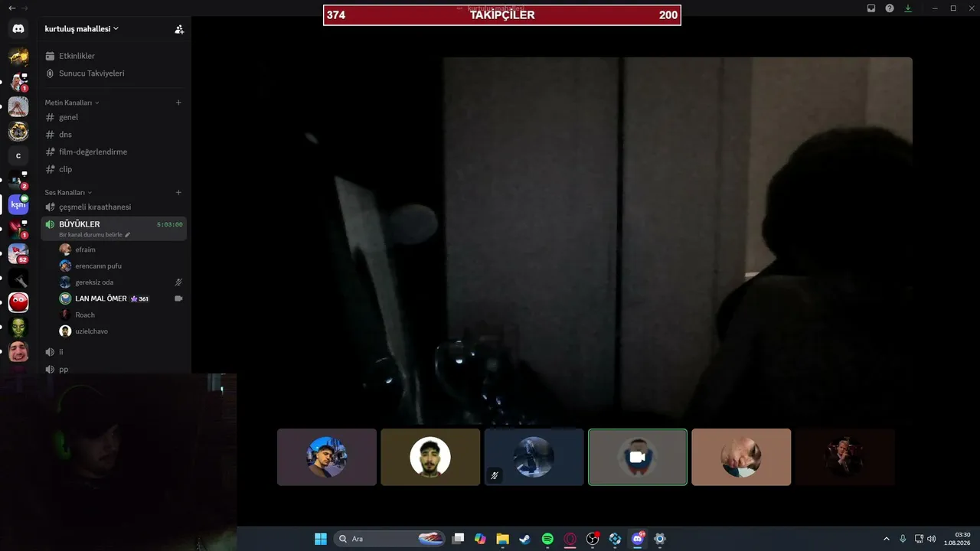Open the ferris wheel server icon

point(18,107)
